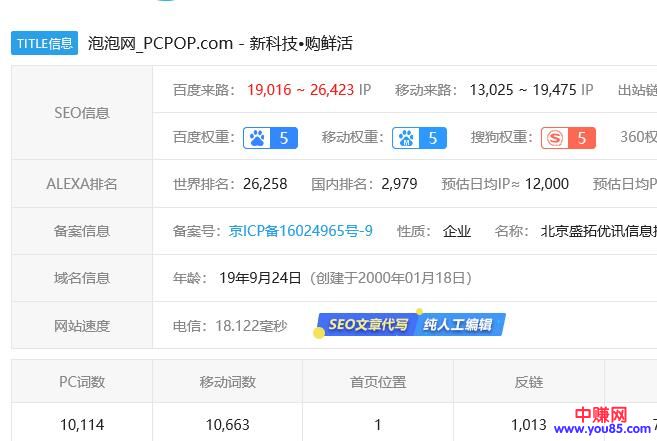This screenshot has height=441, width=657.
Task: Click the paw icon in 移动权重 badge
Action: (406, 138)
